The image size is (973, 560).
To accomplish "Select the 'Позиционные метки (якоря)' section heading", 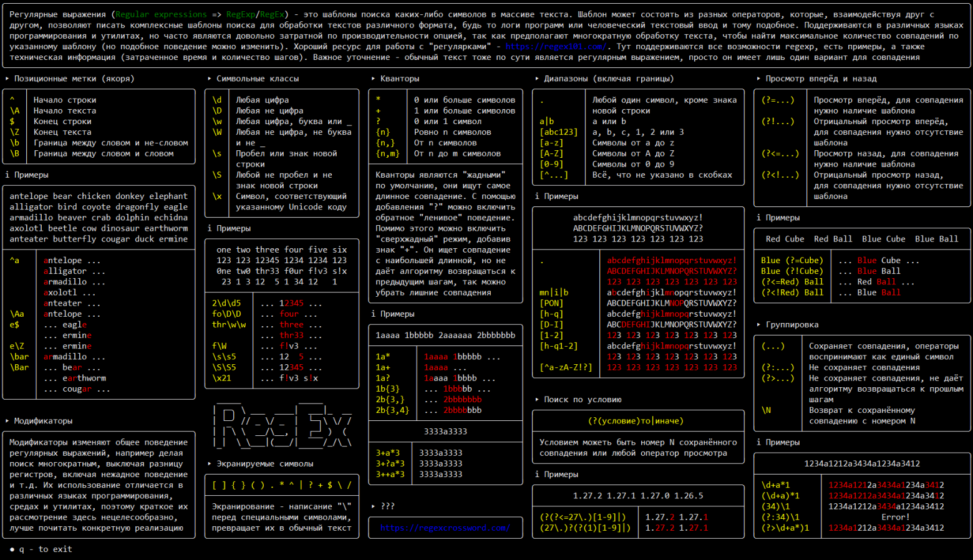I will pyautogui.click(x=74, y=79).
